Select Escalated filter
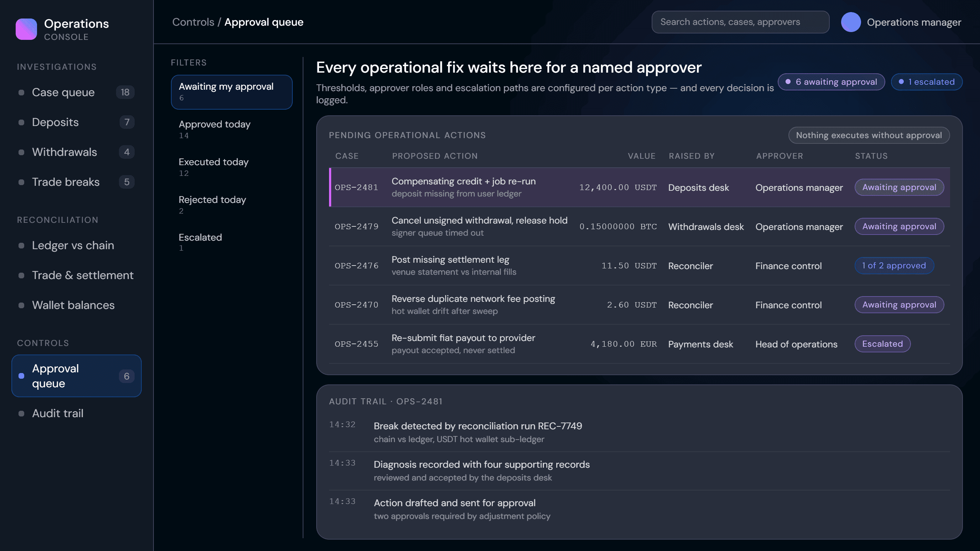This screenshot has width=980, height=551. tap(232, 243)
